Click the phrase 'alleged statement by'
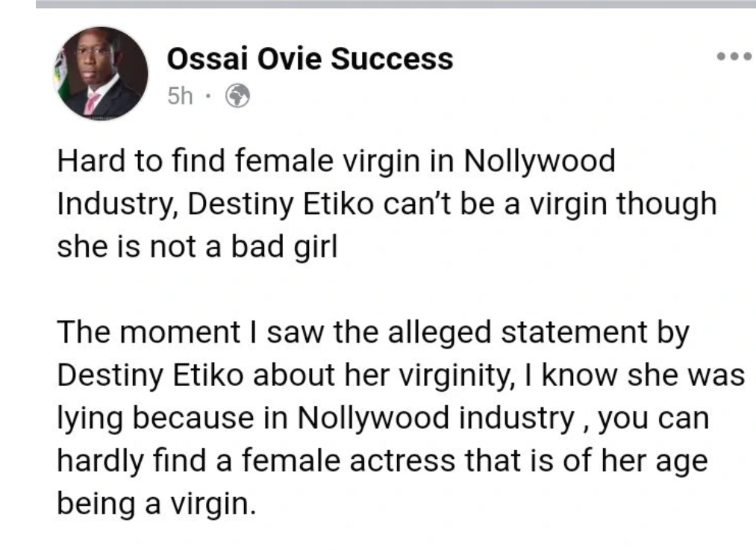Viewport: 756px width, 550px height. (x=539, y=333)
